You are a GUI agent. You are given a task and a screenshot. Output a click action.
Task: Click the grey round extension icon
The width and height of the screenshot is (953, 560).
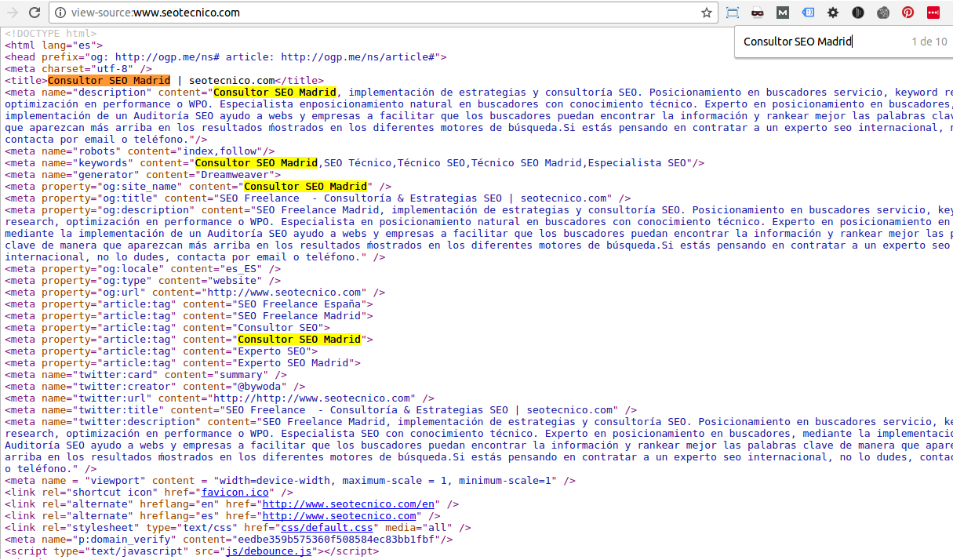[883, 13]
